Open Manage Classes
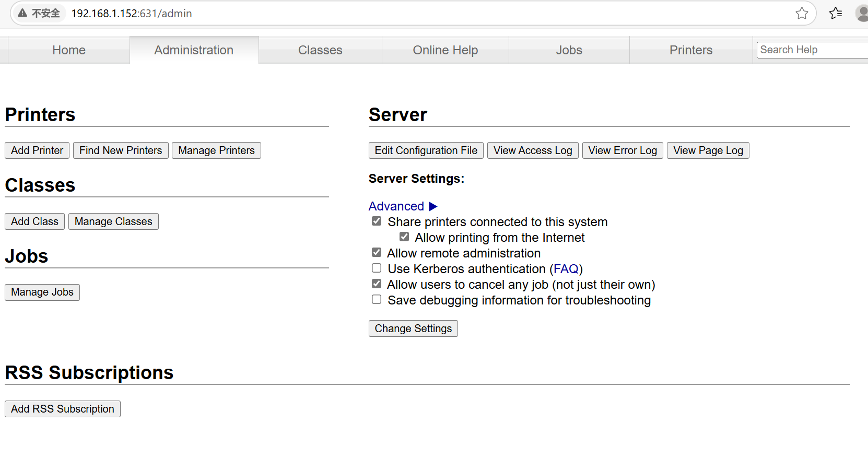 (x=113, y=221)
